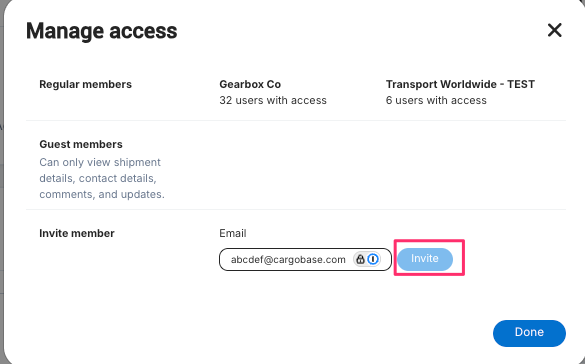Image resolution: width=585 pixels, height=364 pixels.
Task: Click the padlock icon in email field
Action: pyautogui.click(x=360, y=259)
